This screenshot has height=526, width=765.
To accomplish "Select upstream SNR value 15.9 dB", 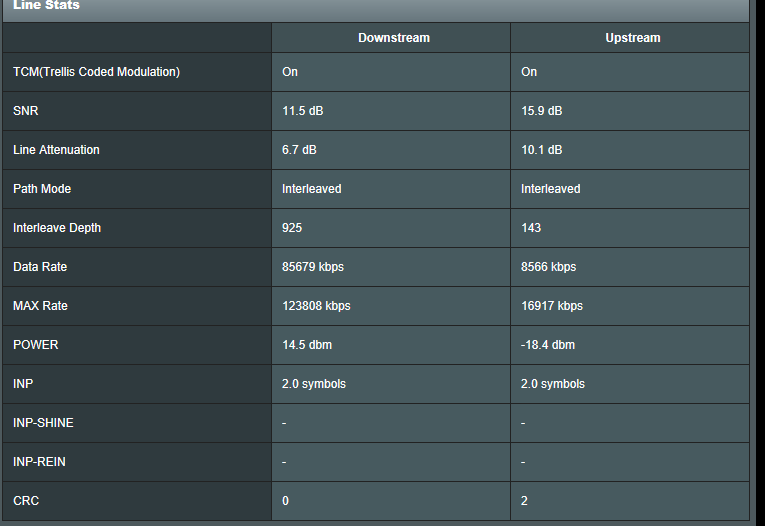I will coord(541,111).
